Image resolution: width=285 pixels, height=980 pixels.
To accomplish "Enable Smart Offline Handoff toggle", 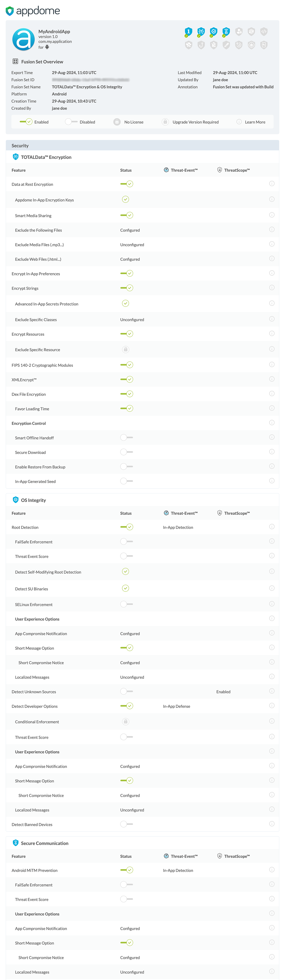I will point(126,437).
